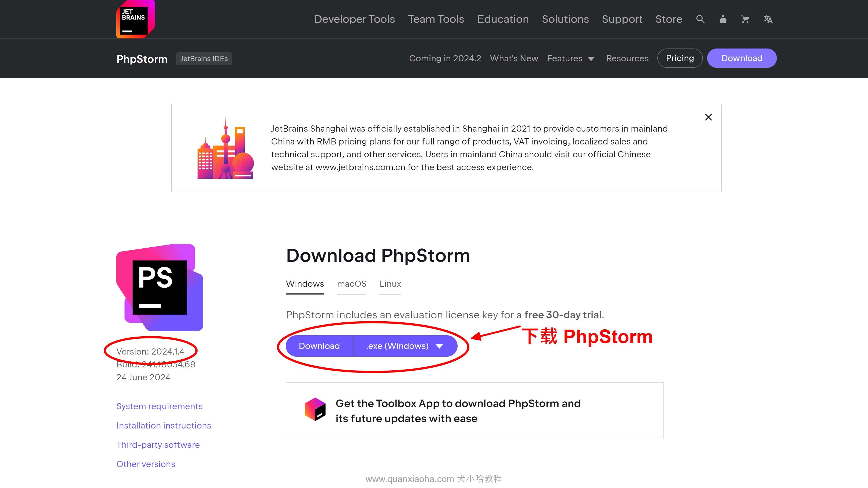Select the Linux tab
The image size is (868, 488).
(390, 284)
